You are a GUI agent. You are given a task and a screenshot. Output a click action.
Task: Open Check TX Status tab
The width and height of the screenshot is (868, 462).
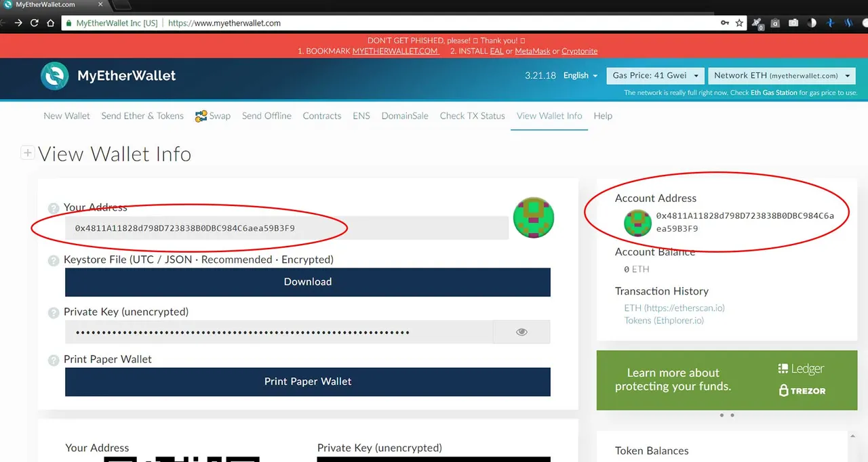pyautogui.click(x=473, y=116)
